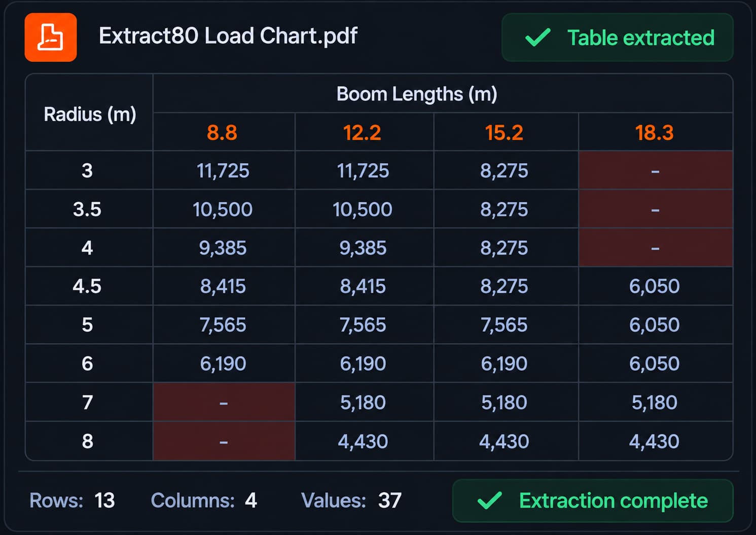Select 8,275 in the 15.2 column, radius 4.5

click(x=505, y=287)
